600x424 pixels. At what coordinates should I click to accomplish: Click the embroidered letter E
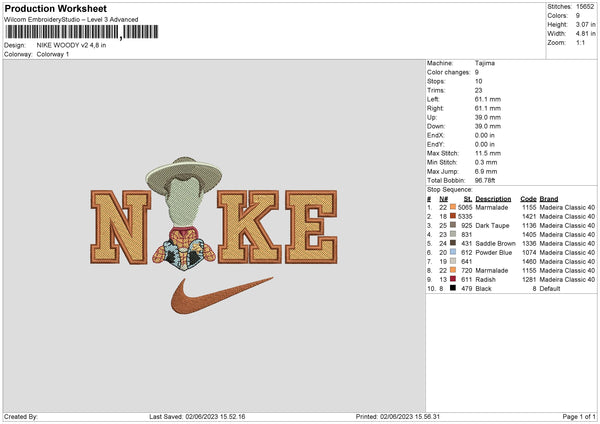(311, 227)
